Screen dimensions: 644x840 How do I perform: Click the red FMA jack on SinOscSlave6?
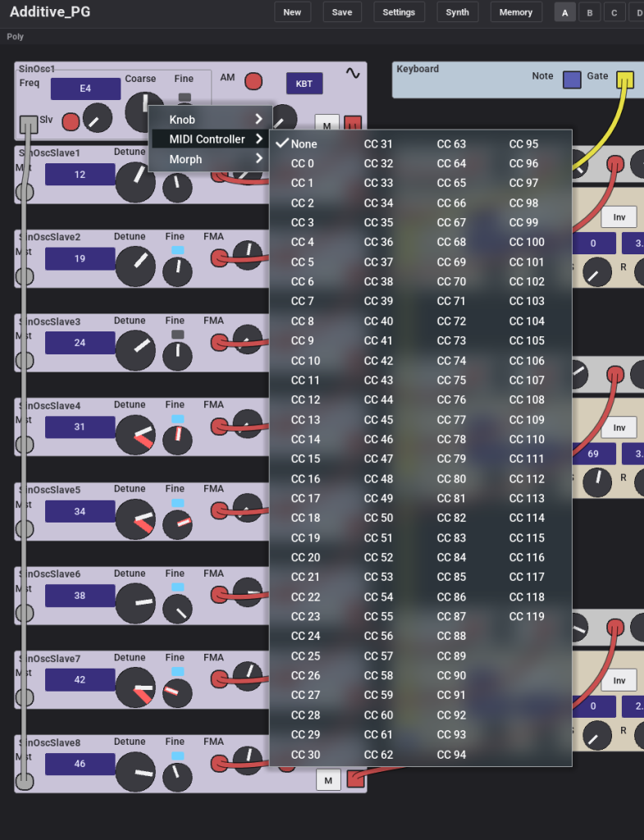[219, 595]
